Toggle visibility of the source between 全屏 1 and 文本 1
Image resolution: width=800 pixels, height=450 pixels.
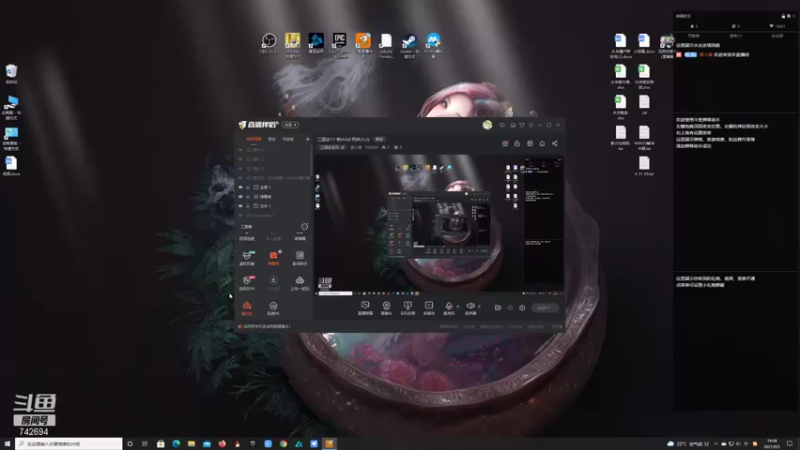[x=240, y=196]
